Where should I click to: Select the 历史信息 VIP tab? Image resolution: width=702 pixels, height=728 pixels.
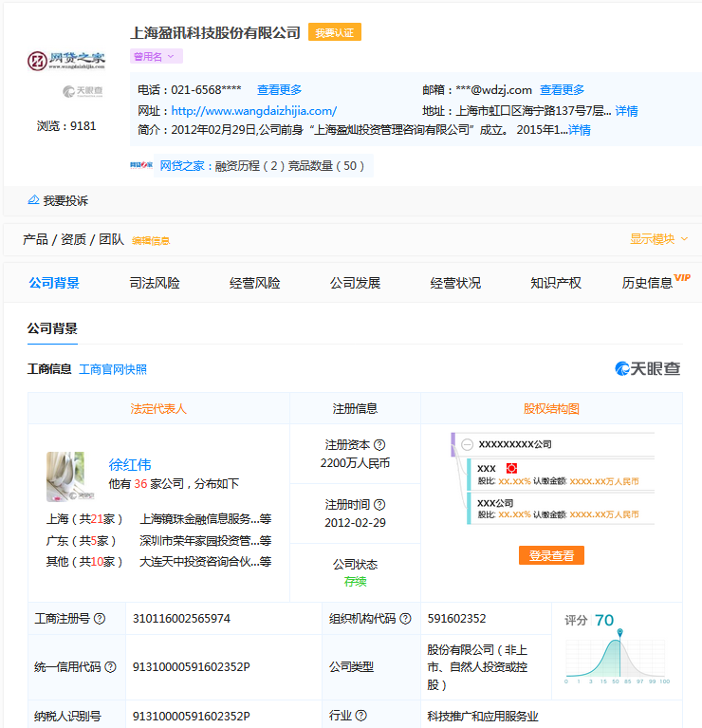pyautogui.click(x=656, y=281)
